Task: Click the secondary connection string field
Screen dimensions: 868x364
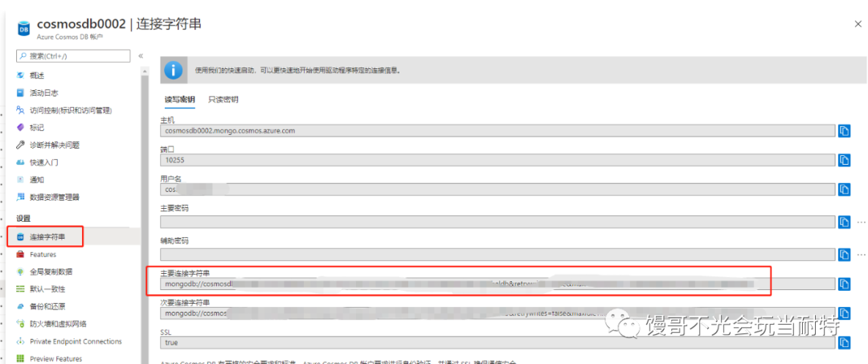Action: point(497,313)
